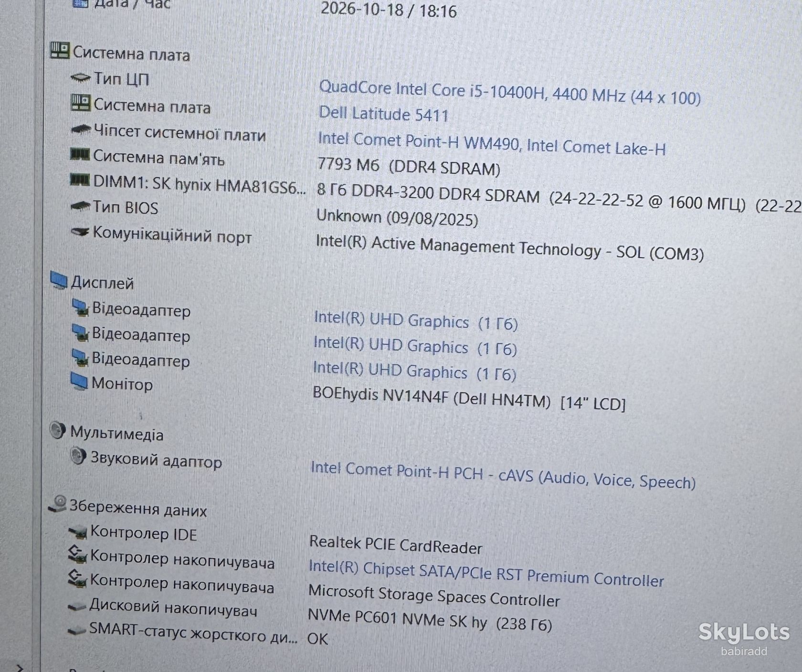Select the 2026-10-18 / 18:16 date value
802x672 pixels.
tap(389, 10)
